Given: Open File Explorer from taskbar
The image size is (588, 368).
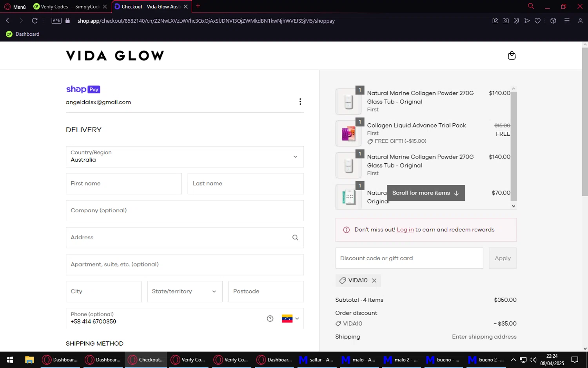Looking at the screenshot, I should click(29, 360).
